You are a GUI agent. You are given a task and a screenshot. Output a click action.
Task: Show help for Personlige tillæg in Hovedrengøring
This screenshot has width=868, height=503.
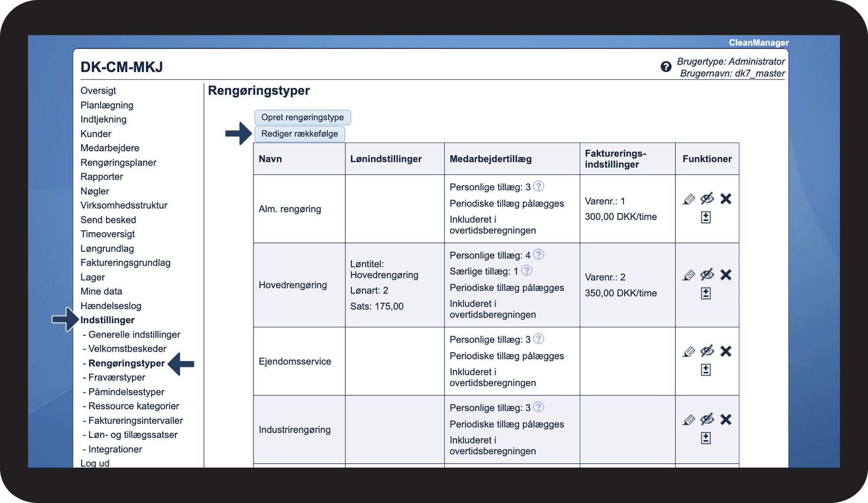[539, 255]
